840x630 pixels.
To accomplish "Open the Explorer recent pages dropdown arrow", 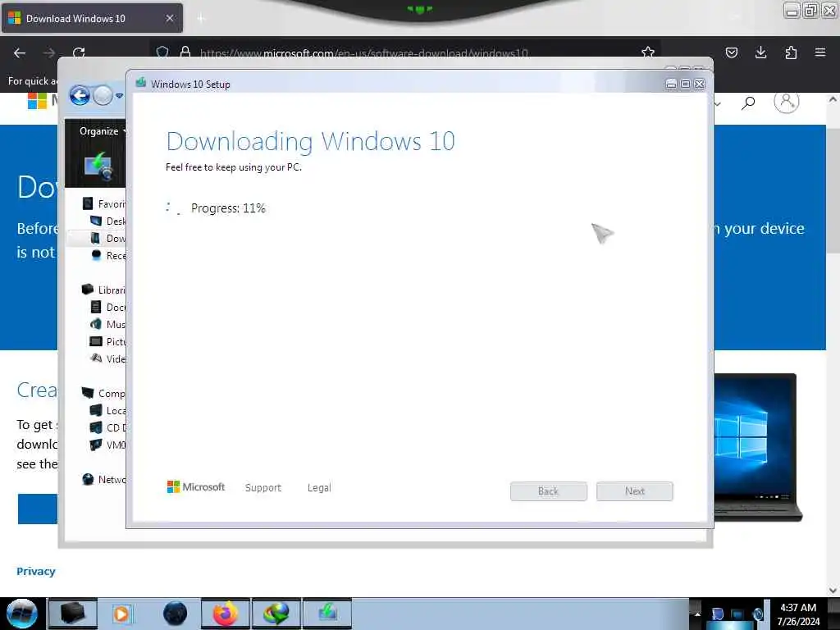I will [120, 97].
